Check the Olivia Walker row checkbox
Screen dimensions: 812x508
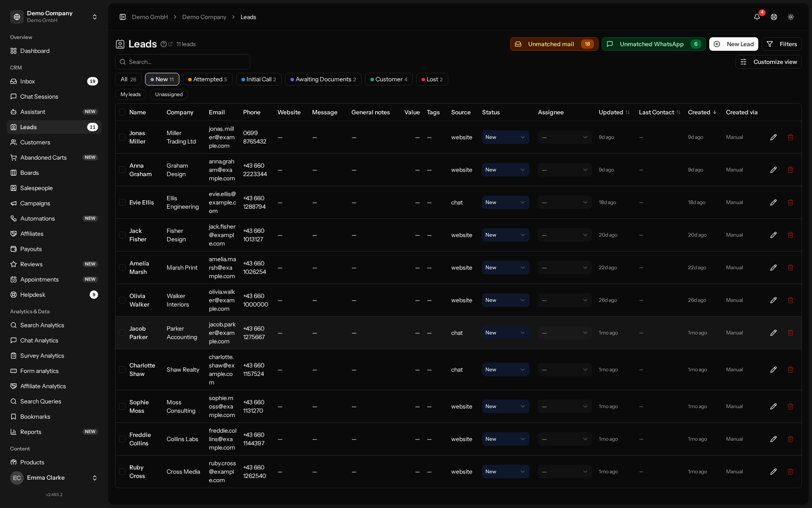pos(122,300)
